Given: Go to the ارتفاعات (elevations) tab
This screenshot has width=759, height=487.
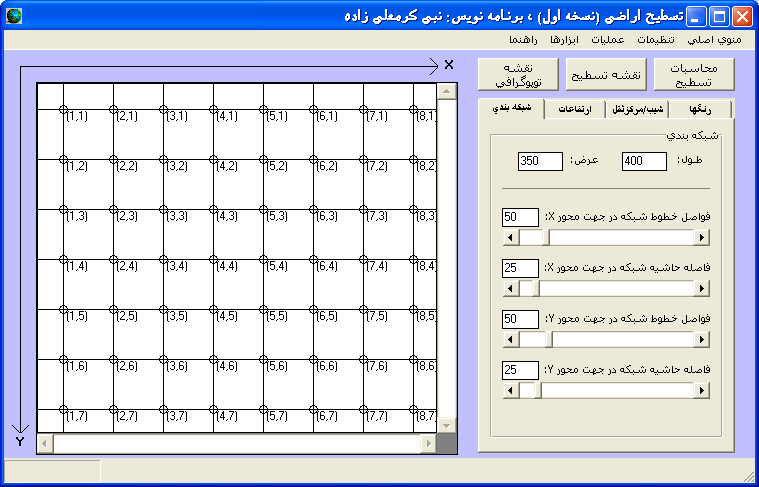Looking at the screenshot, I should (574, 109).
